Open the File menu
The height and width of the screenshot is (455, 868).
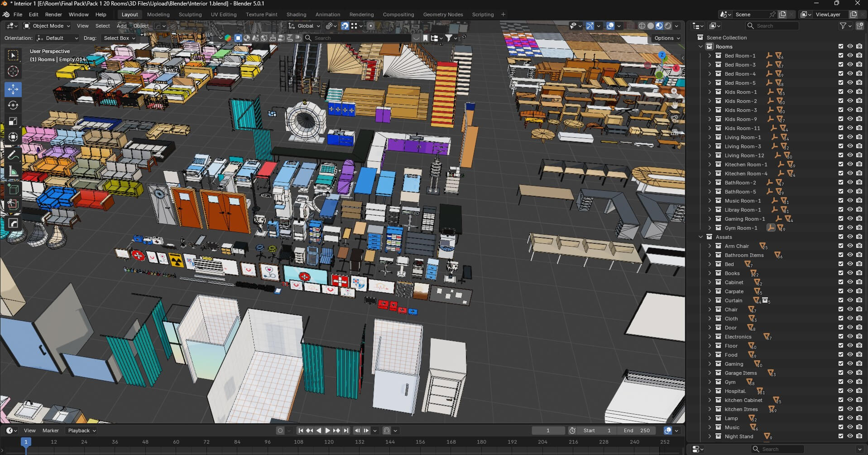(18, 15)
